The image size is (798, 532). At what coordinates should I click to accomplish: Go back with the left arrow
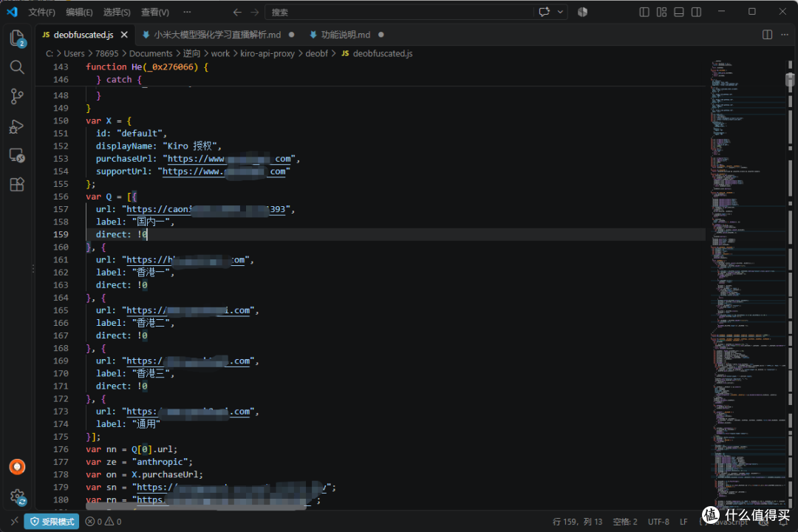coord(237,13)
